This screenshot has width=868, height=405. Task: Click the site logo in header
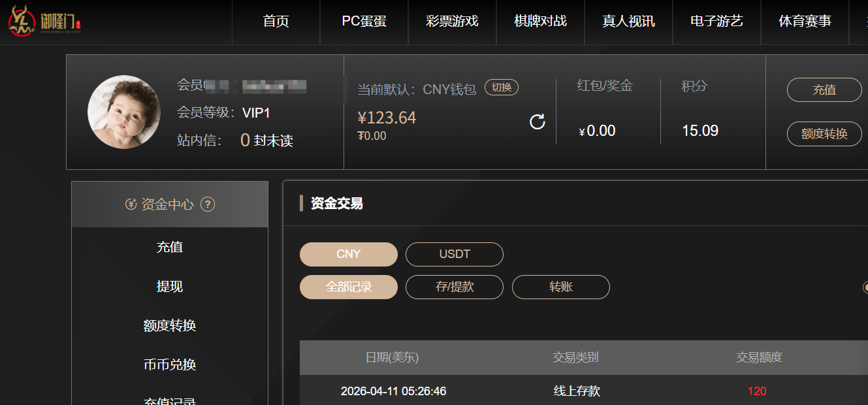point(45,22)
